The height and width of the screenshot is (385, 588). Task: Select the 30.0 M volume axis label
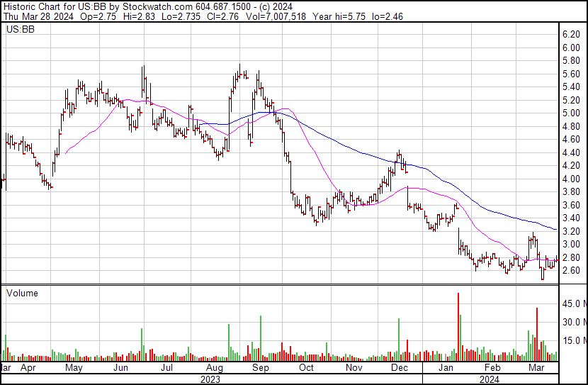[574, 323]
